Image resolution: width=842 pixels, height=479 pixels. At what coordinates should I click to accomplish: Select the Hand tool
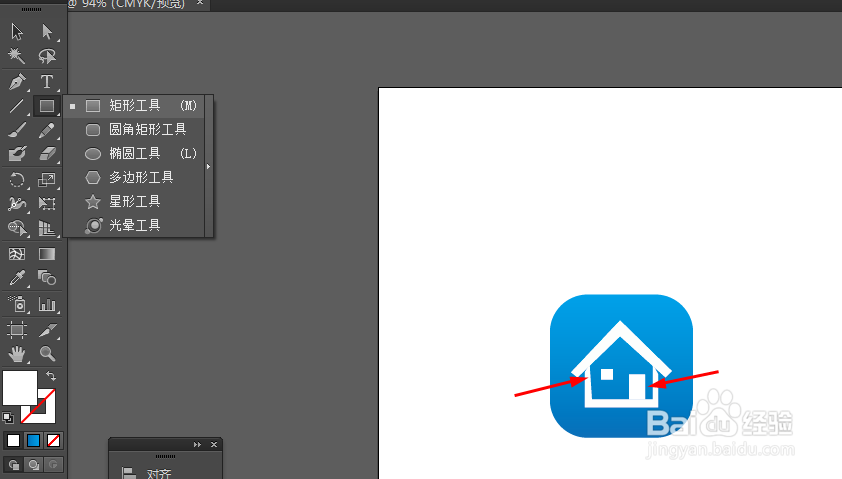[17, 353]
